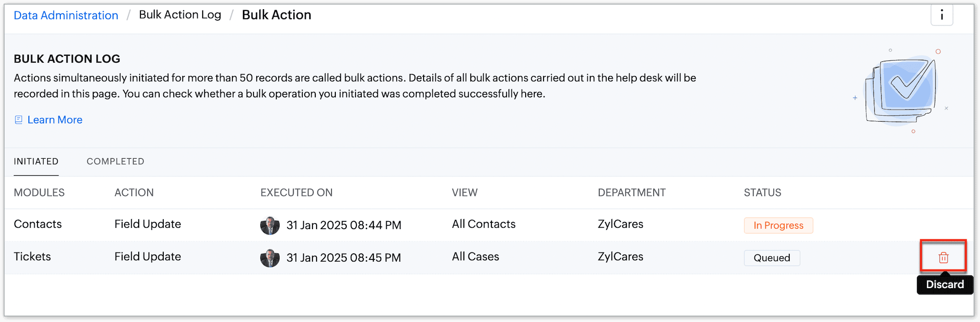Select the Initiated tab

pyautogui.click(x=36, y=161)
